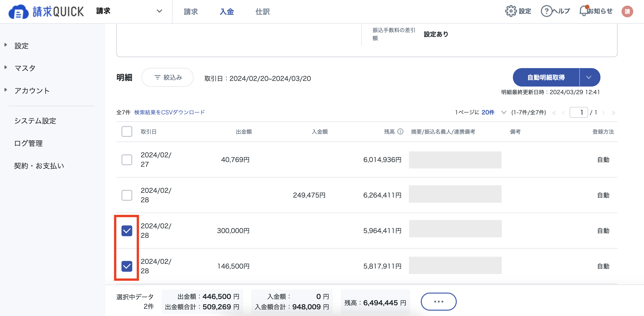The height and width of the screenshot is (316, 644).
Task: Go to previous page arrow
Action: 564,113
